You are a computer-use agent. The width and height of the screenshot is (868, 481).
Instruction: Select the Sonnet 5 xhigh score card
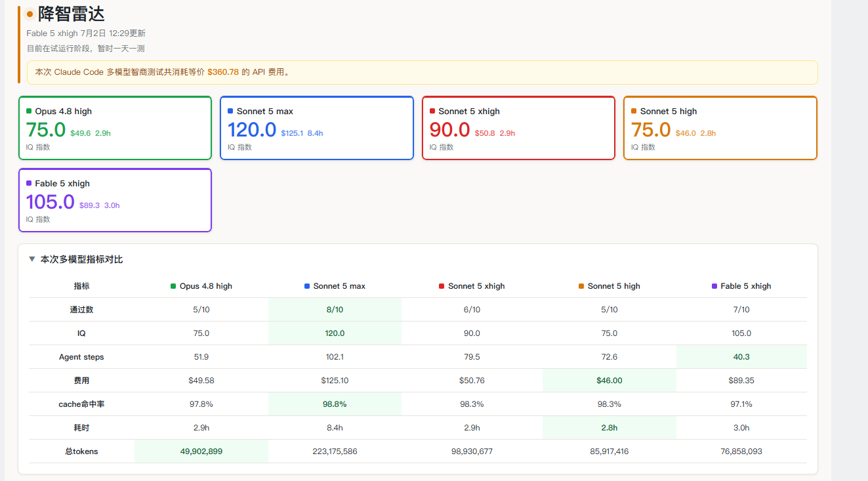click(x=518, y=128)
